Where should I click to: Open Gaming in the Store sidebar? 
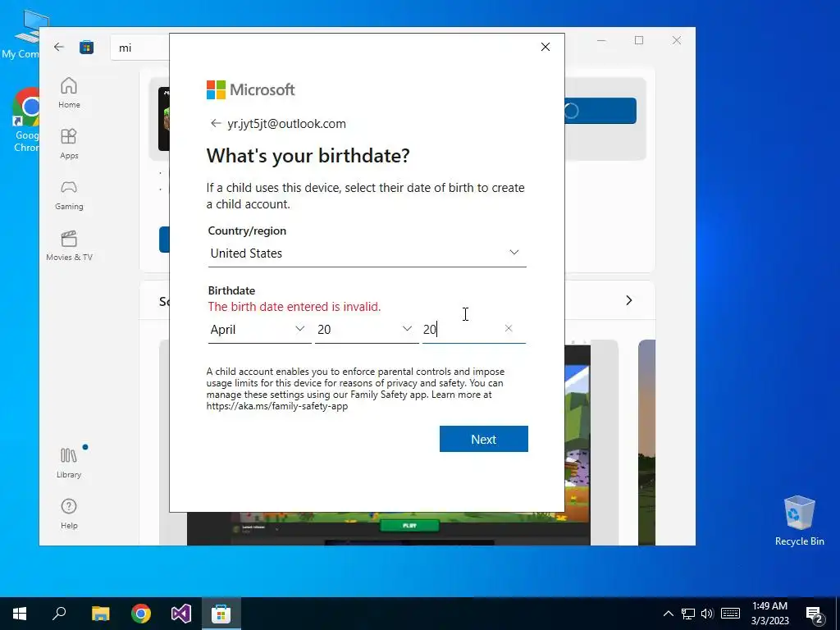(69, 195)
